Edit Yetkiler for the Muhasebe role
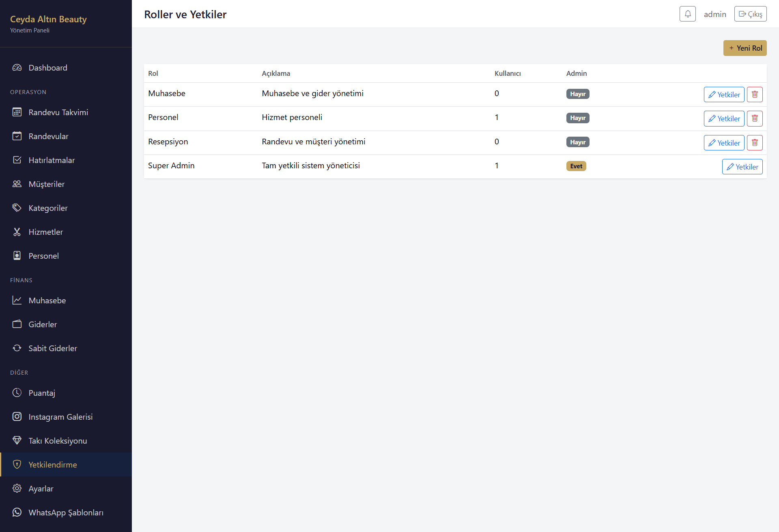Viewport: 779px width, 532px height. tap(724, 94)
